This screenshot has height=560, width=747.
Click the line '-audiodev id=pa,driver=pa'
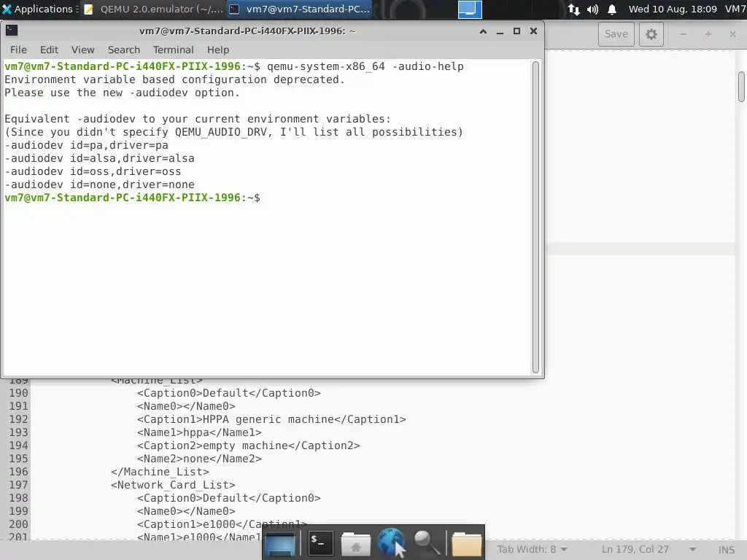tap(86, 145)
